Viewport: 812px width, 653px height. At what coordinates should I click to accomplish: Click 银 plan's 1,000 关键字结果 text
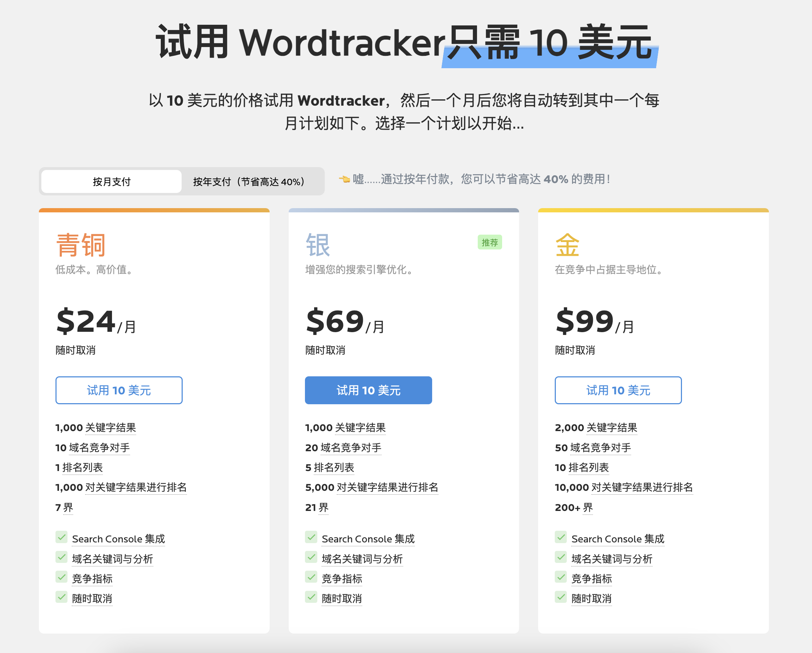coord(345,428)
